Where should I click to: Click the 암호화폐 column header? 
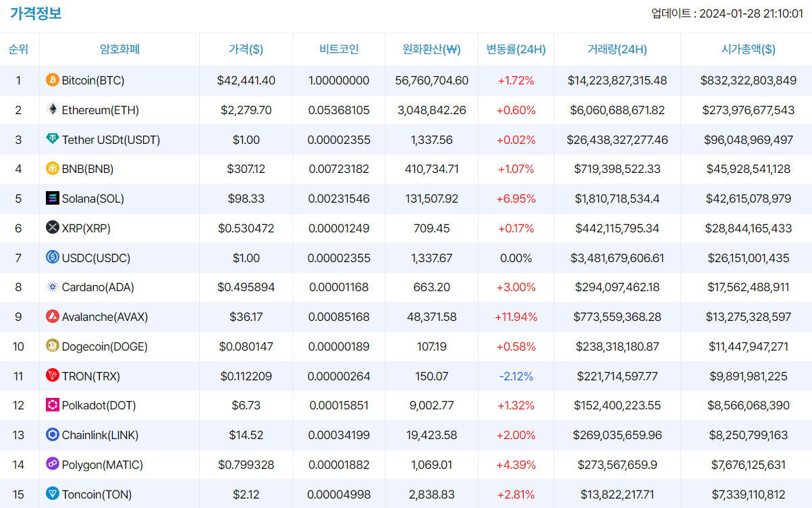119,49
